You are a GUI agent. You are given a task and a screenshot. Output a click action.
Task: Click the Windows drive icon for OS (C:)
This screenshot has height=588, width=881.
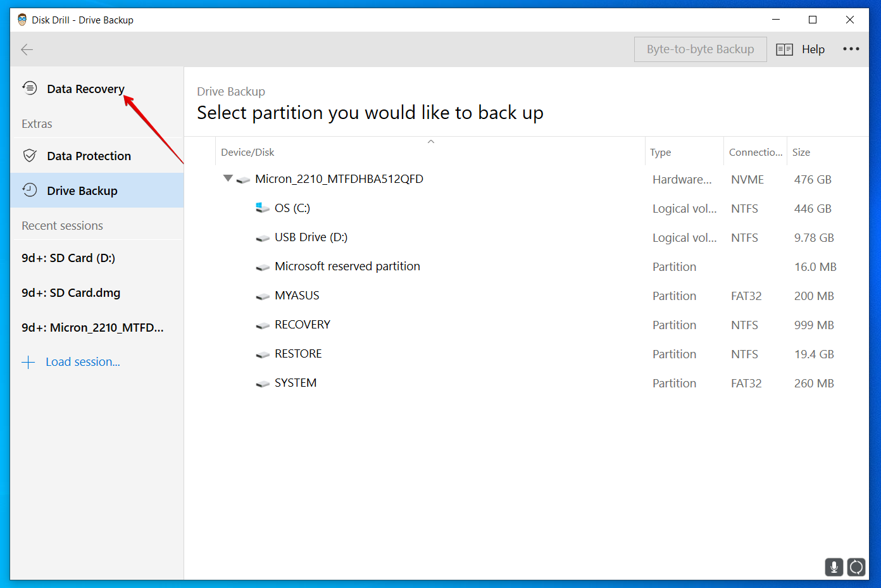[263, 208]
